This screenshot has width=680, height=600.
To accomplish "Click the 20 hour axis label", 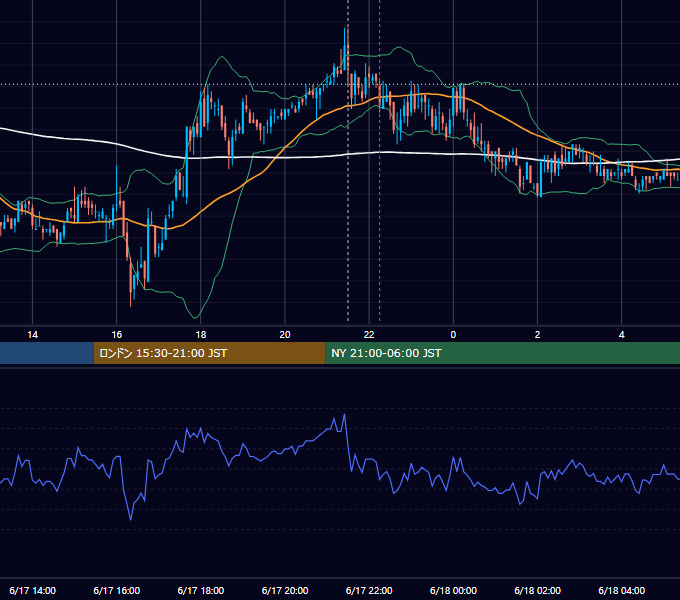I will point(285,335).
